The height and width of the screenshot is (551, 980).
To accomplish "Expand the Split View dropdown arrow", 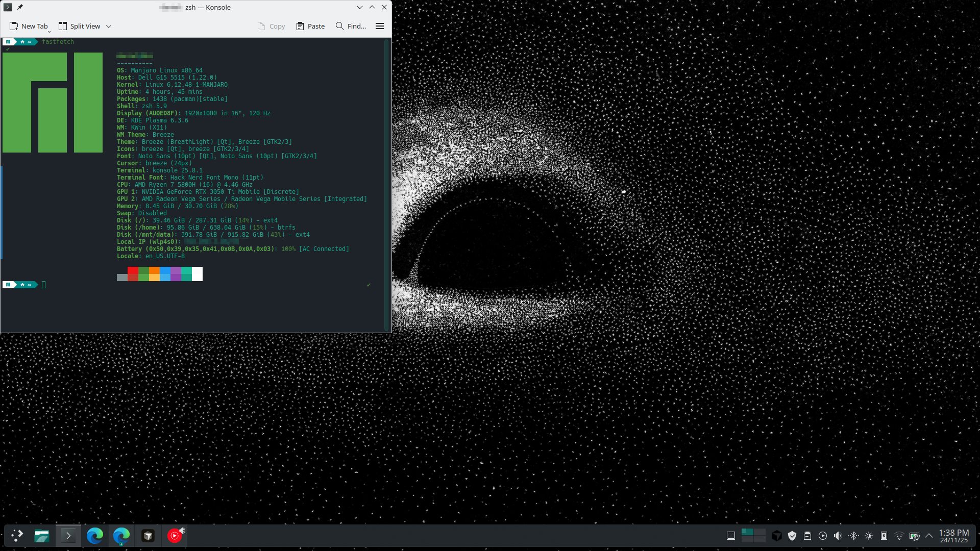I will [x=109, y=27].
